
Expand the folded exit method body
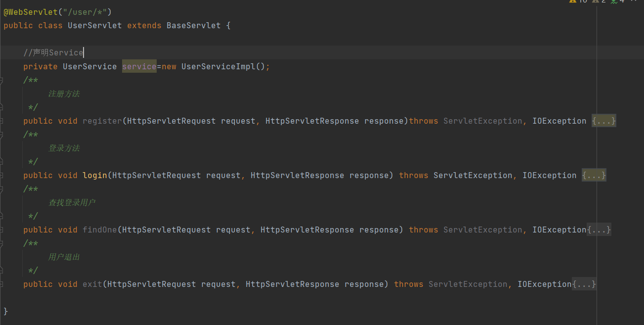pos(584,284)
